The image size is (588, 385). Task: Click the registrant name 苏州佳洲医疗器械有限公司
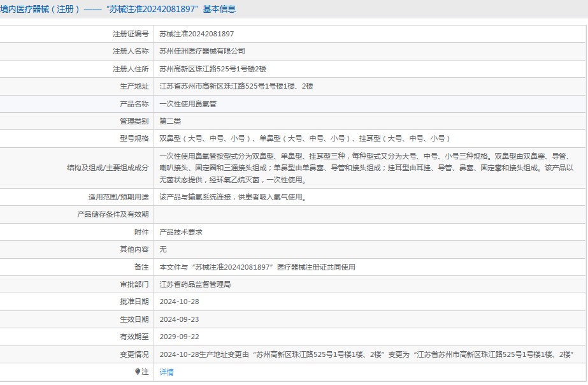pos(202,51)
